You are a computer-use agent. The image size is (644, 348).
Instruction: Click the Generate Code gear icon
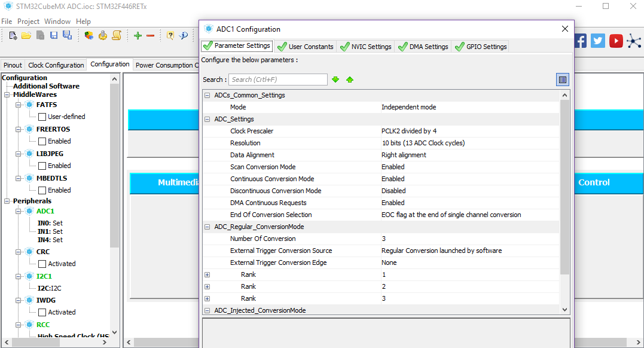coord(103,36)
